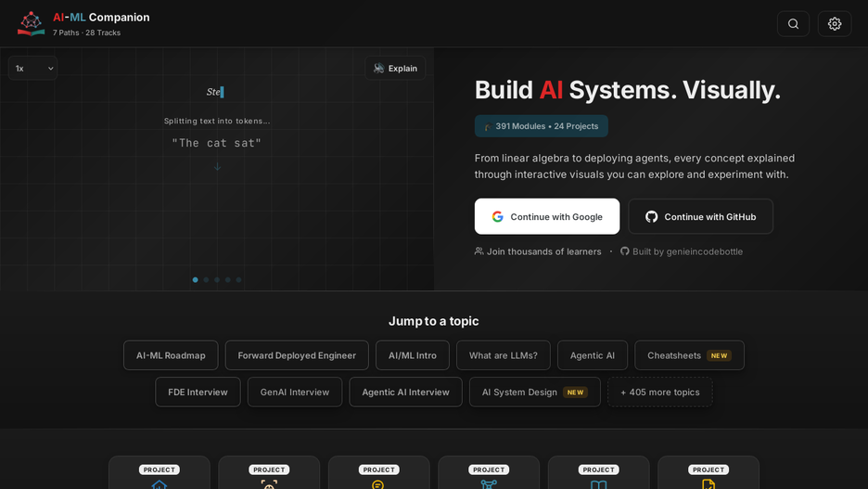Click the down arrow below "The cat sat"
Viewport: 868px width, 489px height.
pyautogui.click(x=217, y=167)
